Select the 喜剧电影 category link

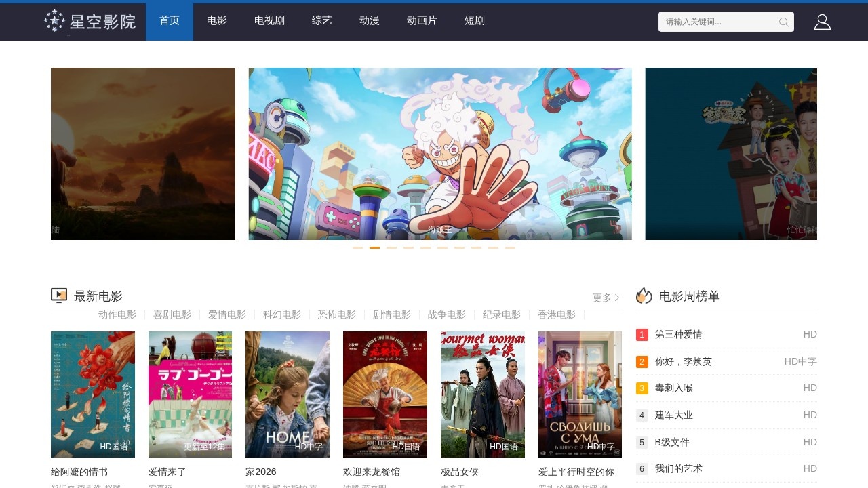(x=172, y=314)
